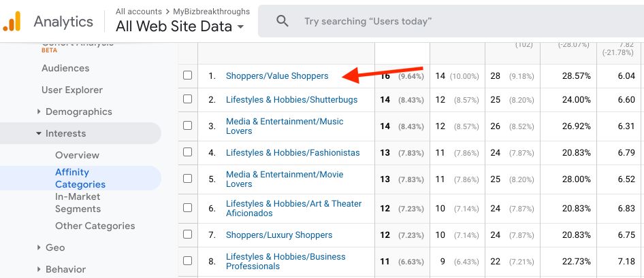644x278 pixels.
Task: Open the Lifestyles & Hobbies/Shutterbugs link
Action: (291, 100)
